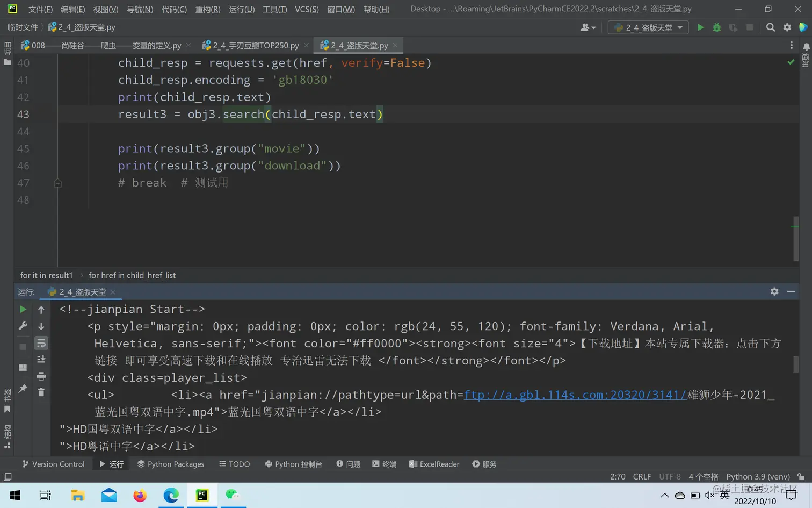Start debugging with the green bug icon

717,27
